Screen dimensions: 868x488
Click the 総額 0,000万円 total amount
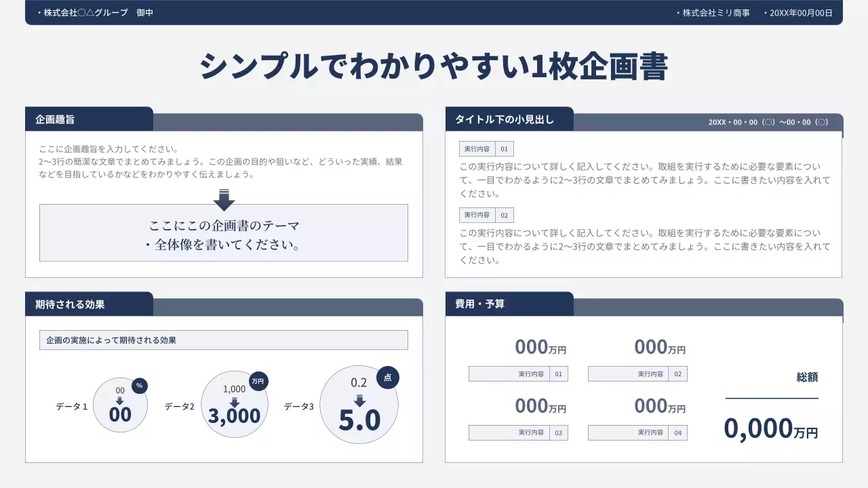(x=771, y=428)
